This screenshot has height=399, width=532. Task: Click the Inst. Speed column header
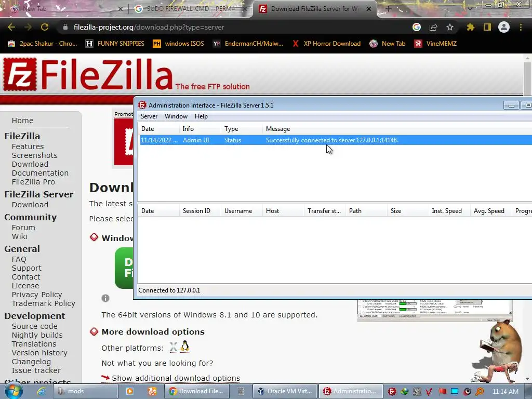[449, 211]
